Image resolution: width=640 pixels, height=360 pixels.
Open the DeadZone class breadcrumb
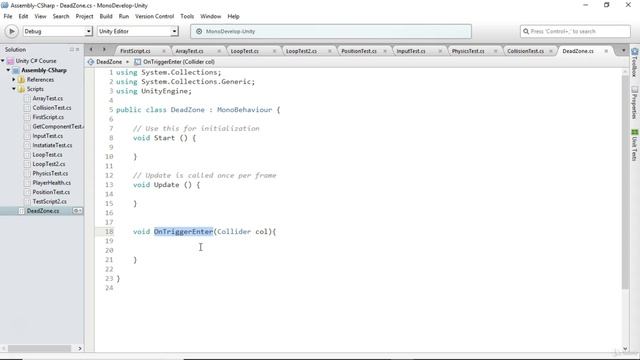point(108,62)
